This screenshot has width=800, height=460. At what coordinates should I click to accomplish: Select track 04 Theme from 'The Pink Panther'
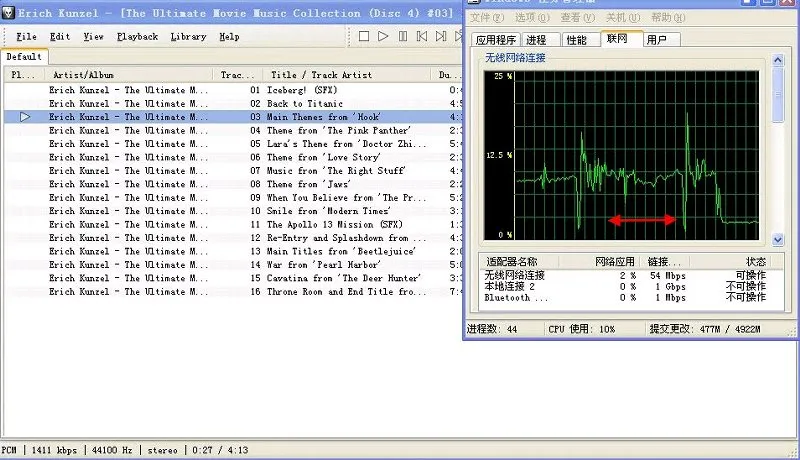(x=234, y=131)
